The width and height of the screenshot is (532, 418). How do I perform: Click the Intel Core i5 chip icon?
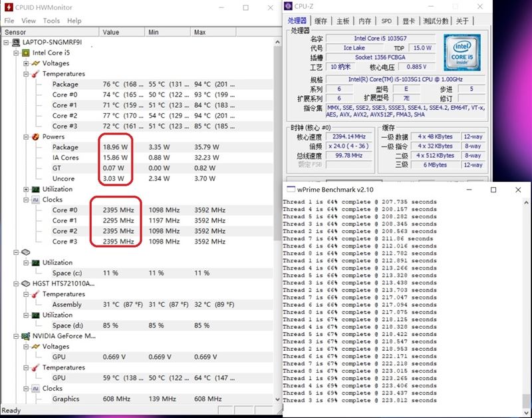[26, 53]
